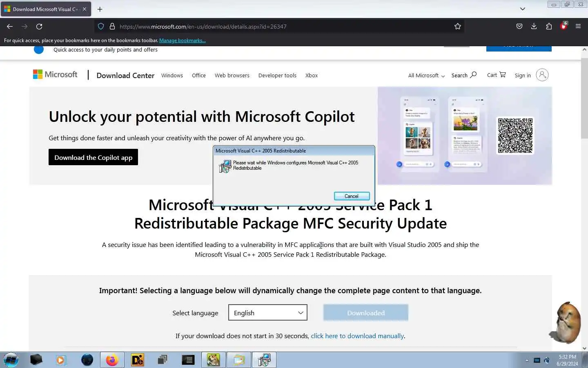Open the Windows navigation item

tap(172, 75)
